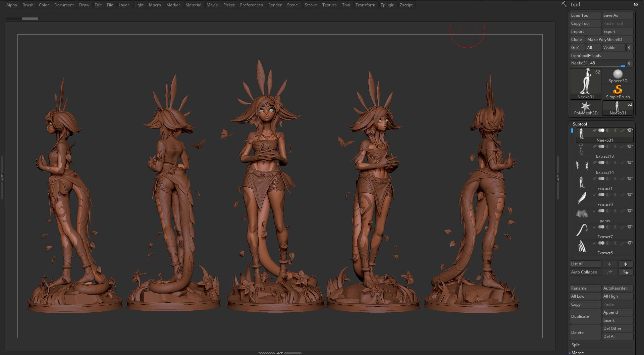Hide the pants subtool with eye icon

tap(630, 211)
